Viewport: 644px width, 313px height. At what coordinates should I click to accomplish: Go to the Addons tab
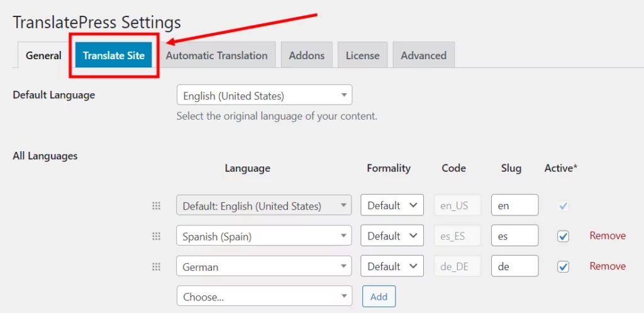coord(307,55)
